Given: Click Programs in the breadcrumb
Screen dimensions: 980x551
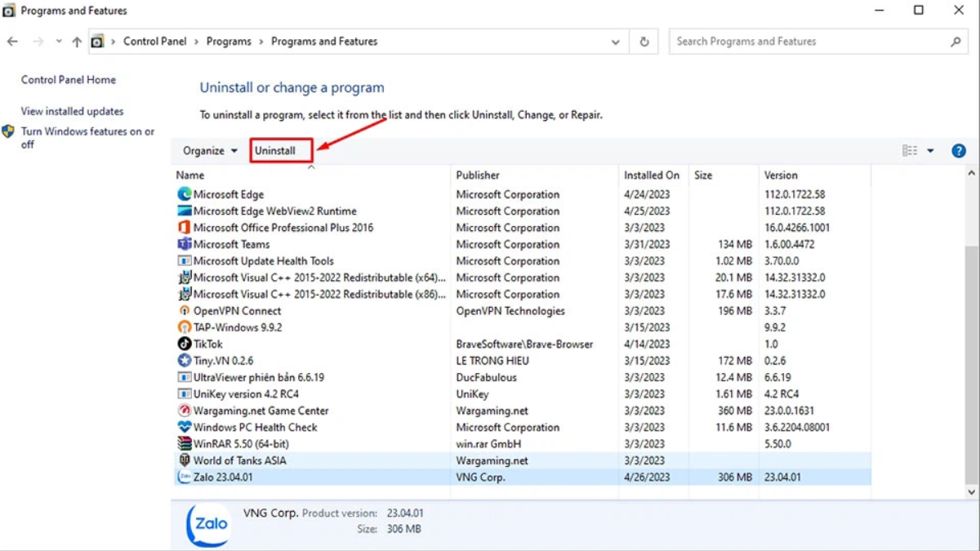Looking at the screenshot, I should pyautogui.click(x=229, y=42).
